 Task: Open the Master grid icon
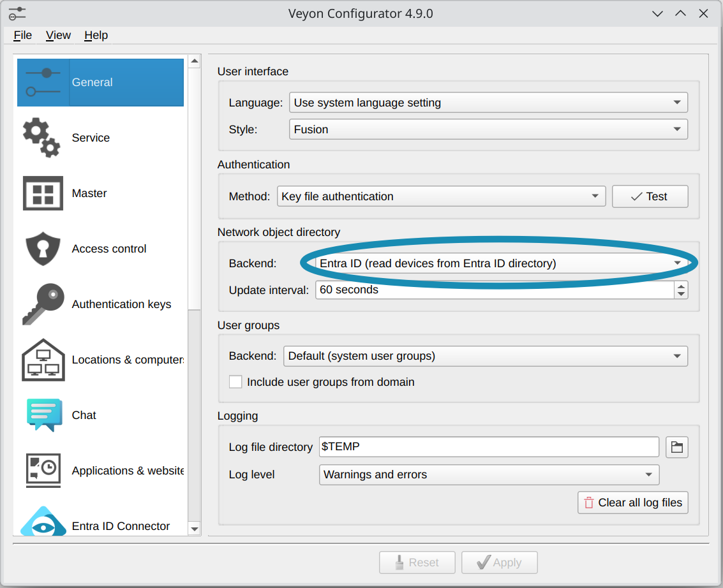tap(43, 193)
